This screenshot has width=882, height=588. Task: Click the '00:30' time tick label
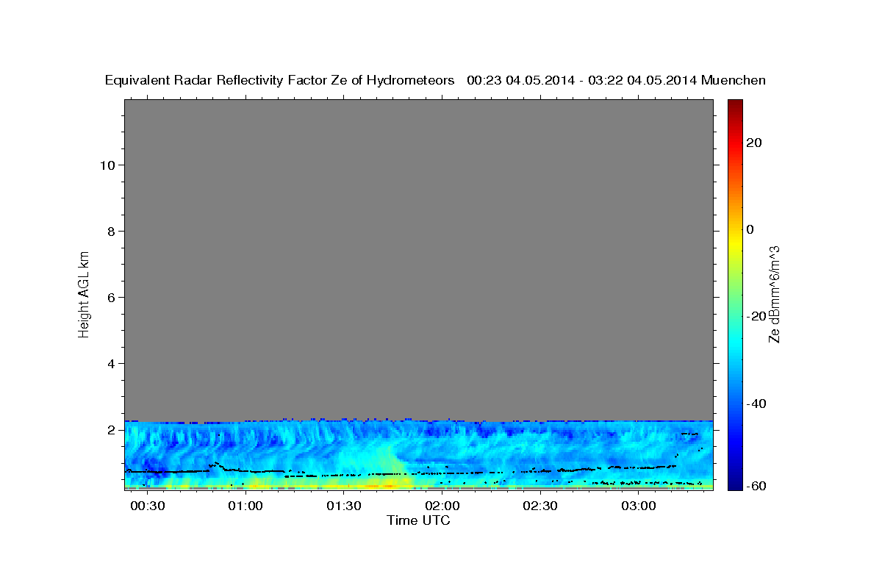[x=146, y=506]
